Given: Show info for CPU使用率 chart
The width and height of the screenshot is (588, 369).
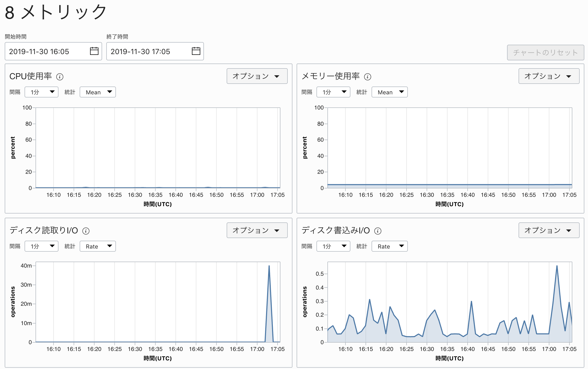Looking at the screenshot, I should click(60, 77).
